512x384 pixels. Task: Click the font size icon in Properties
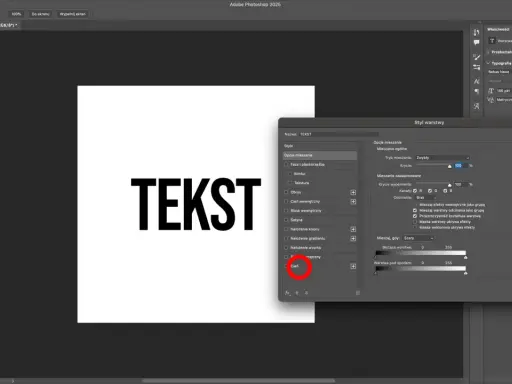(491, 91)
